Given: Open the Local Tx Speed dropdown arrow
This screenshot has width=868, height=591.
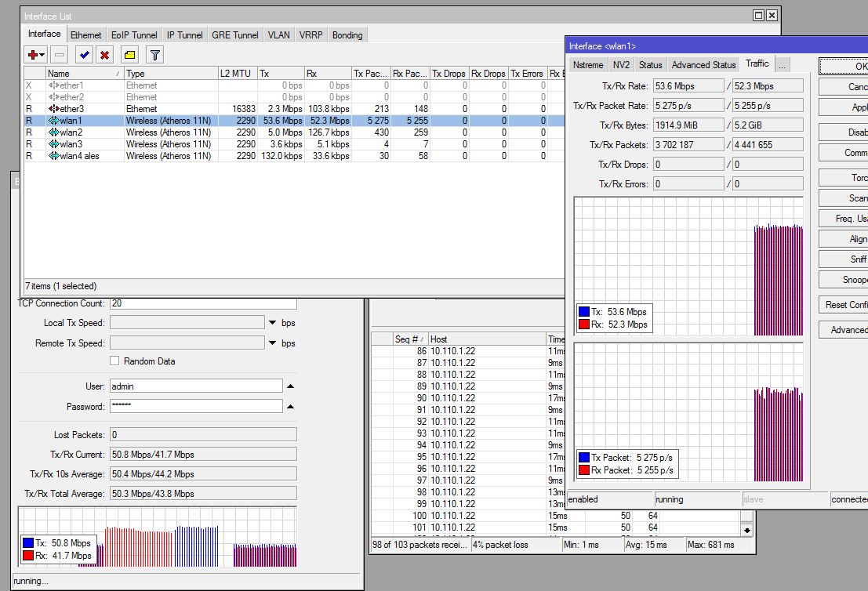Looking at the screenshot, I should 272,323.
